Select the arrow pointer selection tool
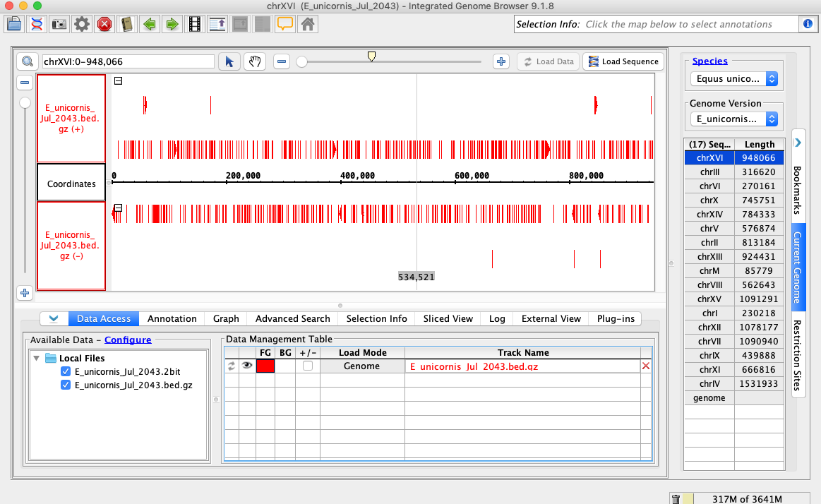Image resolution: width=821 pixels, height=504 pixels. point(229,61)
